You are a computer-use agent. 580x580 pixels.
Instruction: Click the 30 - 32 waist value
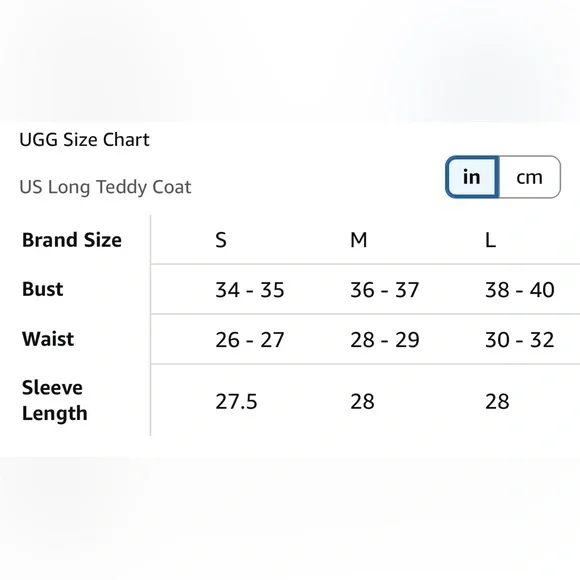click(520, 340)
